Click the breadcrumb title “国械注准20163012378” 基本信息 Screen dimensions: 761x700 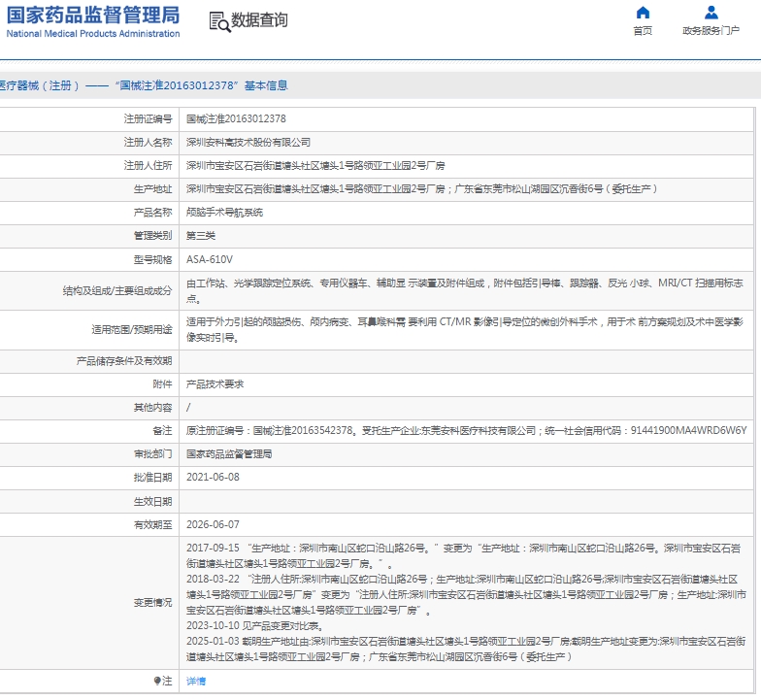click(x=202, y=85)
